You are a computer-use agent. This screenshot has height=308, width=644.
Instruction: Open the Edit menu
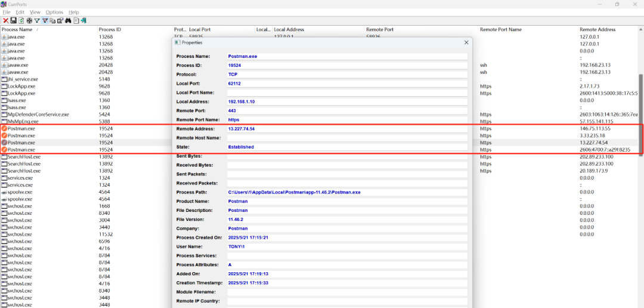[x=20, y=13]
